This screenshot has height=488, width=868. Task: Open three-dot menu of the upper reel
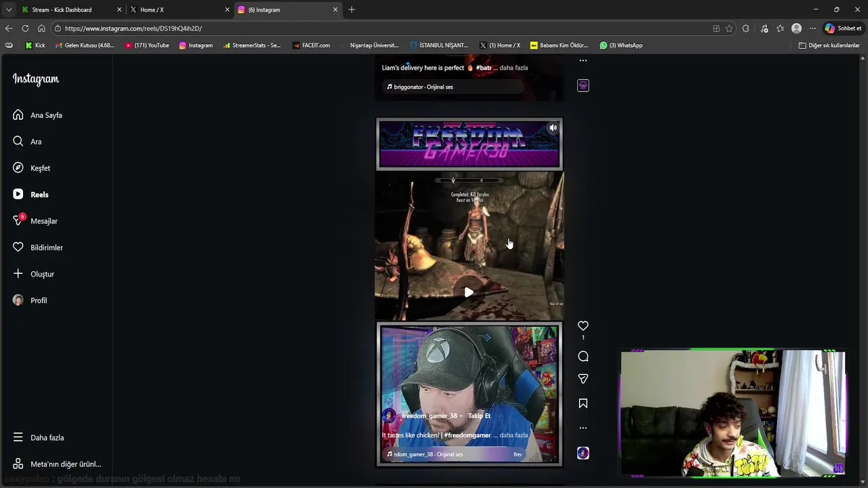(583, 61)
